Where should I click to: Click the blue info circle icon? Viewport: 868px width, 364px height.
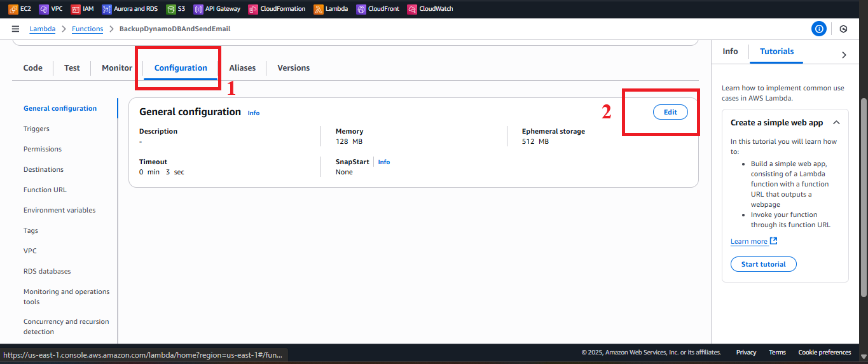pyautogui.click(x=819, y=29)
